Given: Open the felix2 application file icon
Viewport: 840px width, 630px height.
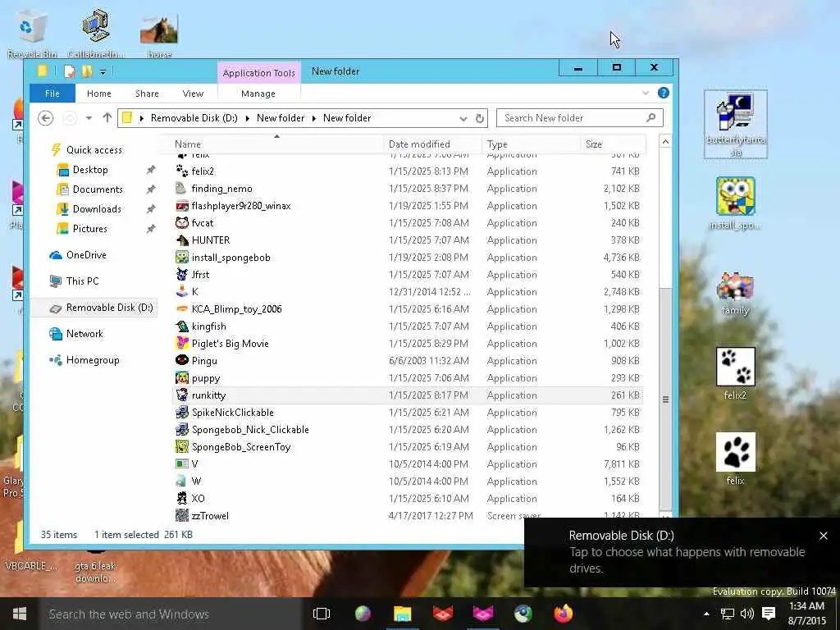Looking at the screenshot, I should tap(182, 171).
